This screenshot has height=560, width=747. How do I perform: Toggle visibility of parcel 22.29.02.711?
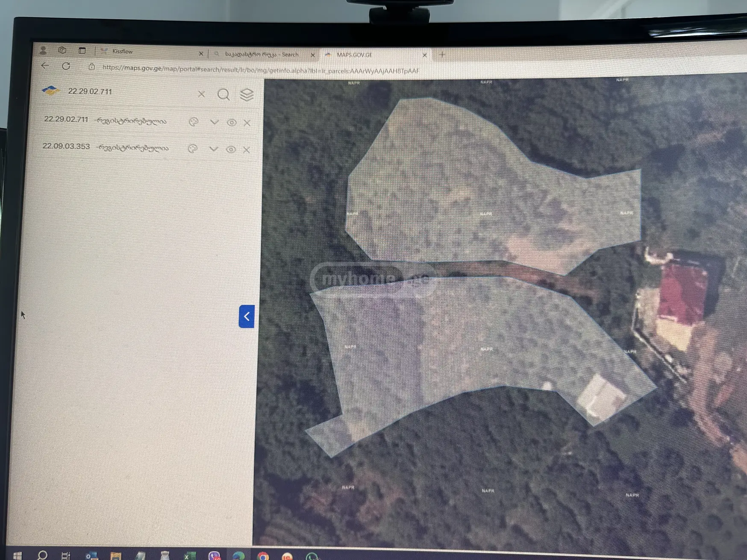232,123
